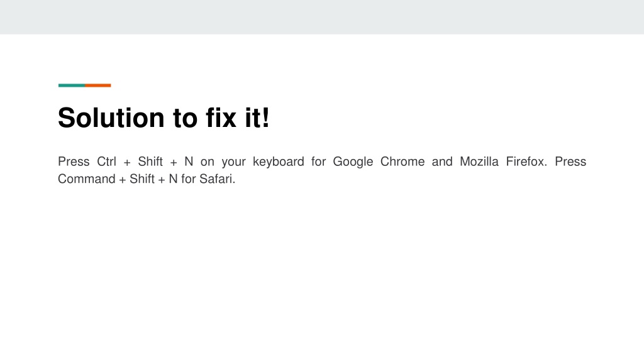Click the word 'Chrome' in the body text
Screen dimensions: 644x362
[x=402, y=162]
